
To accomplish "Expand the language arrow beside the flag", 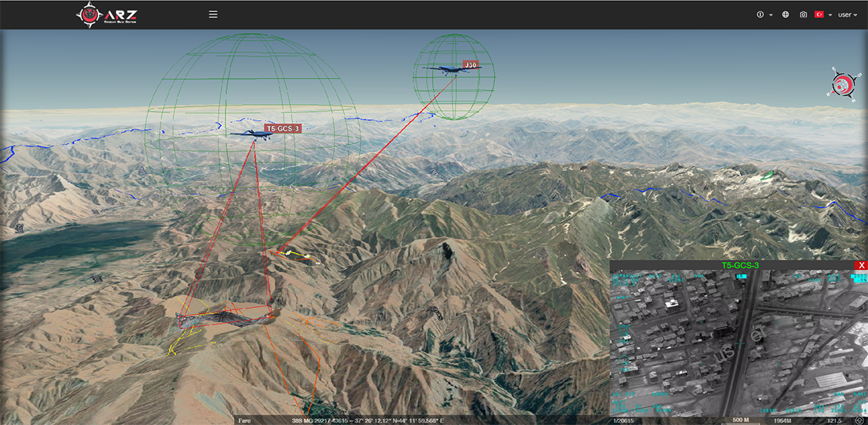I will coord(830,15).
